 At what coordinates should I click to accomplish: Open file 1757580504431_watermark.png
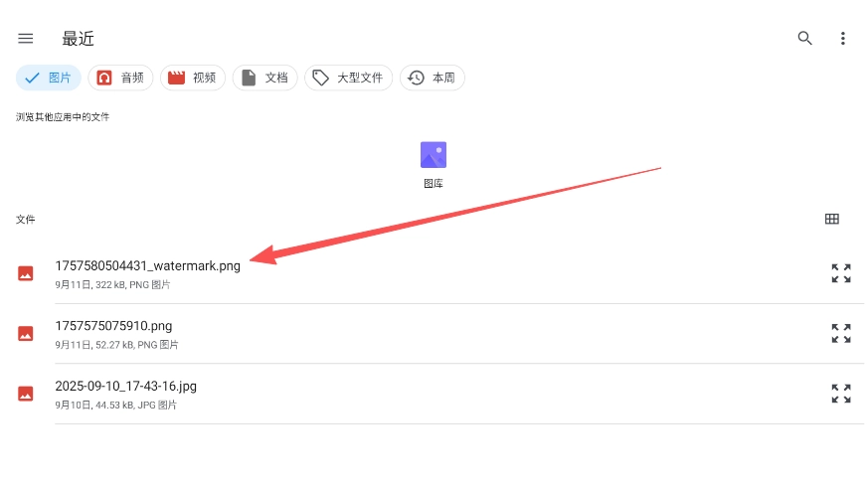[x=148, y=266]
